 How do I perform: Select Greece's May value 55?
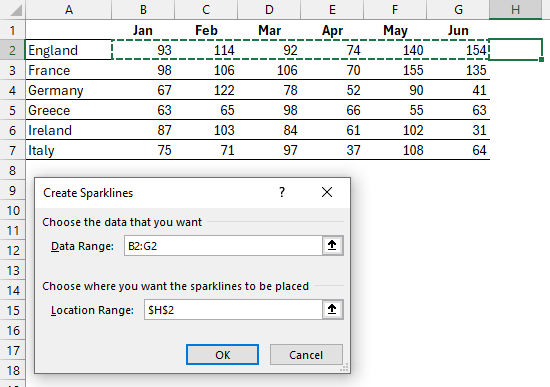point(395,110)
